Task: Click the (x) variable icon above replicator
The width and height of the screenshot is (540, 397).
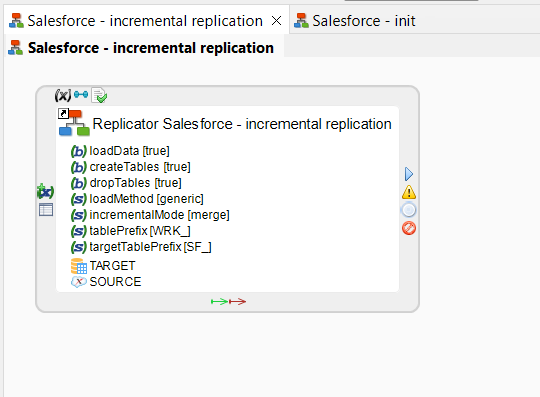Action: click(x=63, y=95)
